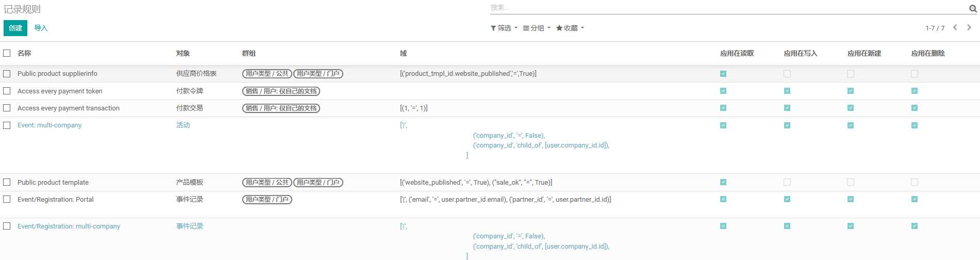This screenshot has height=260, width=980.
Task: Go to previous page arrow
Action: (x=955, y=28)
